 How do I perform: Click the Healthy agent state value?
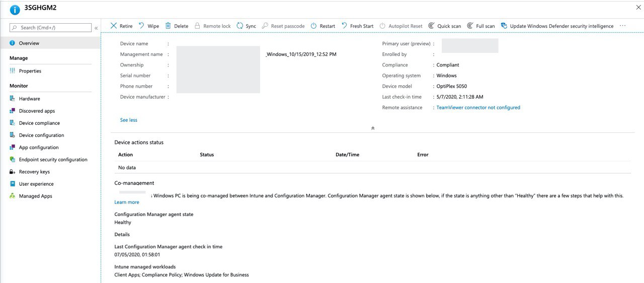pyautogui.click(x=123, y=222)
